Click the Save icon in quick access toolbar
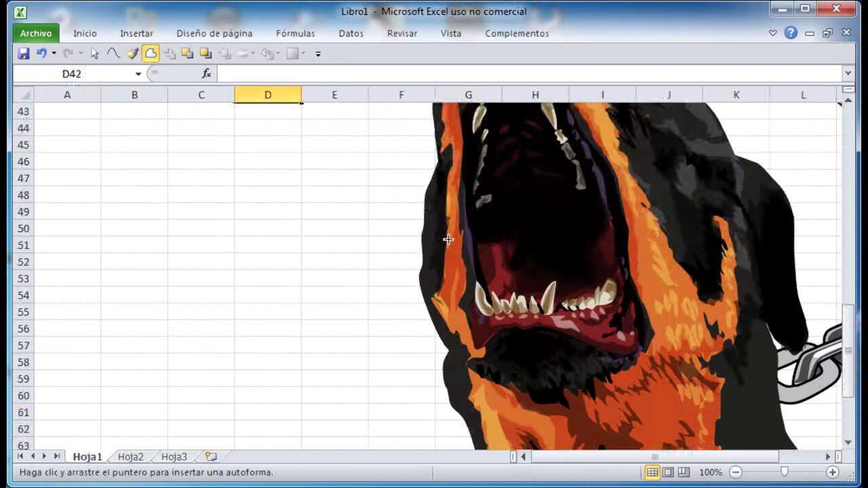 click(24, 54)
